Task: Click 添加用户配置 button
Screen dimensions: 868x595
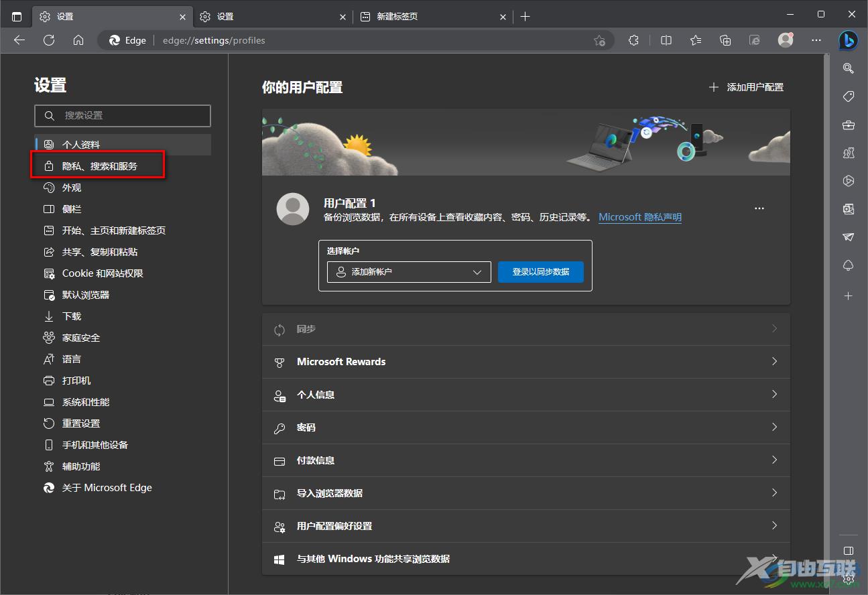Action: [746, 87]
